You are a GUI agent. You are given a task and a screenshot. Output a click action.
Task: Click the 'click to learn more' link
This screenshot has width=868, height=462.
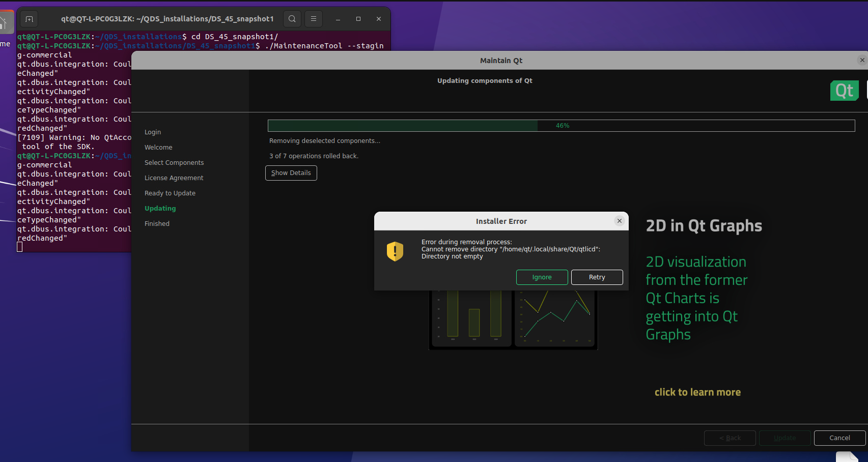point(697,392)
